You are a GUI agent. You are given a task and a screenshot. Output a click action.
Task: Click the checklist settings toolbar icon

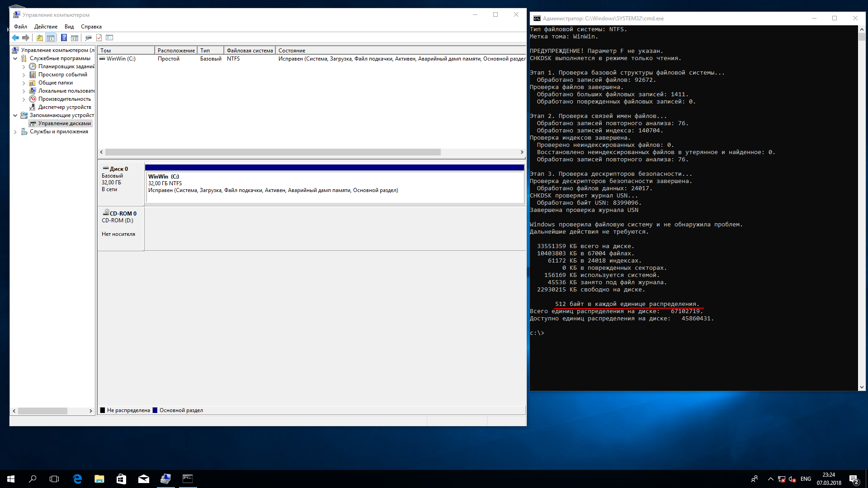click(x=109, y=38)
